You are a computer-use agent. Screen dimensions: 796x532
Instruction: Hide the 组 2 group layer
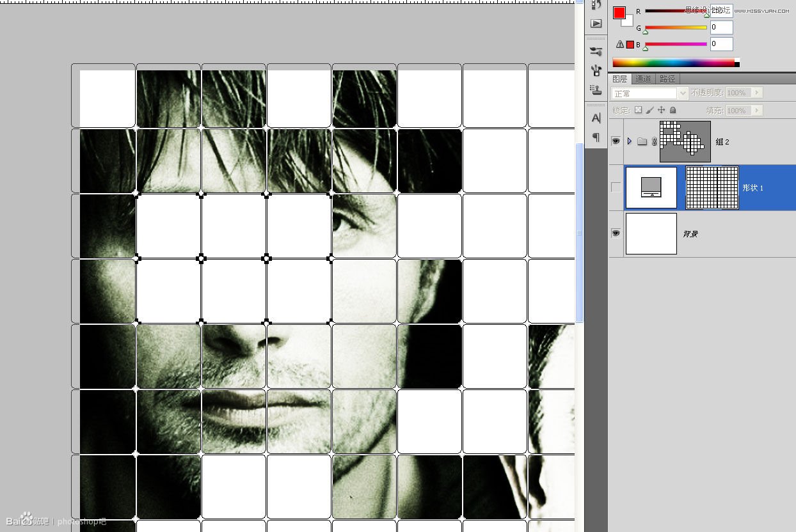coord(616,141)
